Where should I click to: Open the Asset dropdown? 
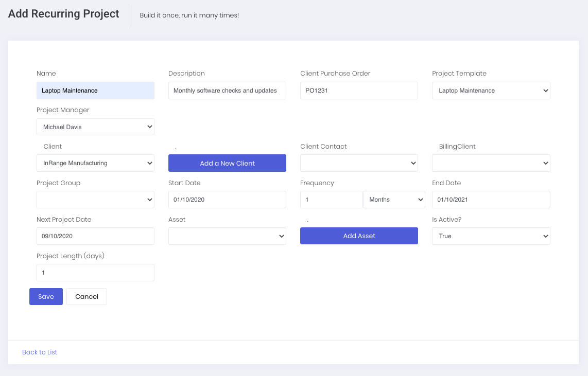227,236
